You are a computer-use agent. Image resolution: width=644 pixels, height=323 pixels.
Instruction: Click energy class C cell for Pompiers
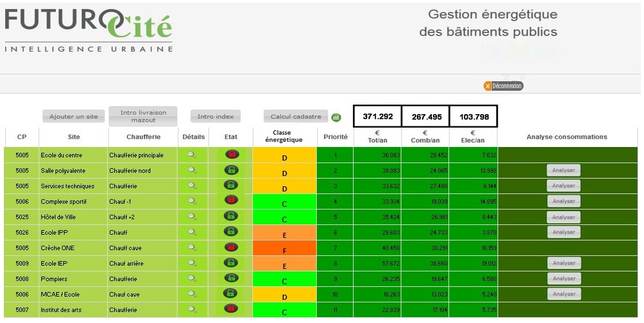[x=285, y=279]
